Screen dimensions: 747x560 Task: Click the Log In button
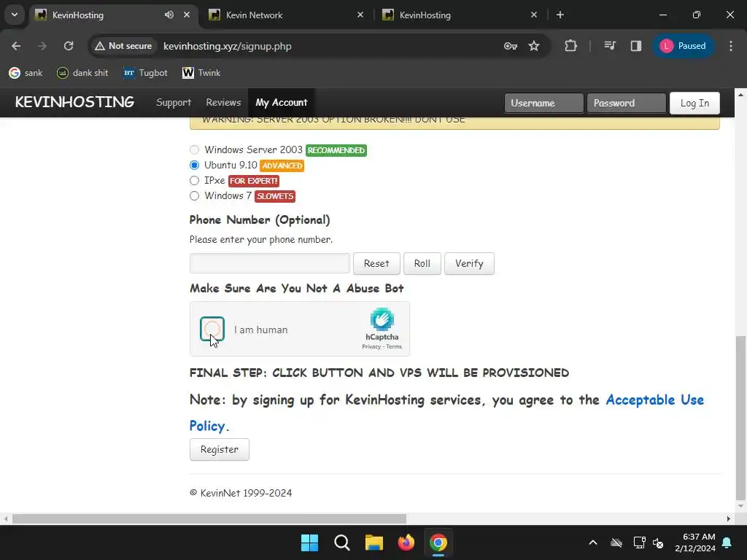[694, 104]
